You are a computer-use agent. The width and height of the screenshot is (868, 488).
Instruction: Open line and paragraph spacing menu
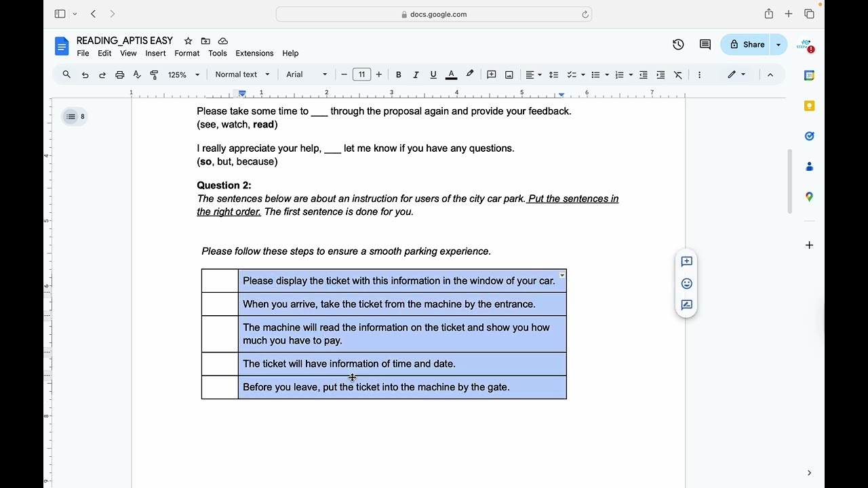(553, 75)
